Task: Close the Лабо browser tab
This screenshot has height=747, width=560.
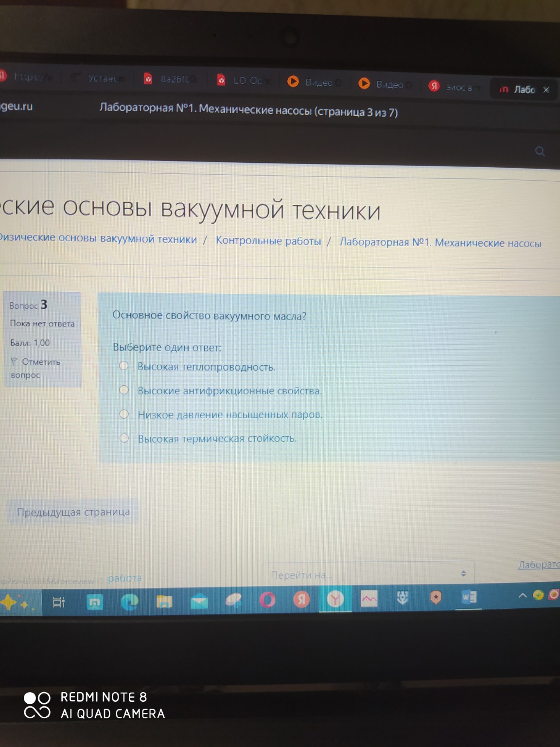Action: pos(546,89)
